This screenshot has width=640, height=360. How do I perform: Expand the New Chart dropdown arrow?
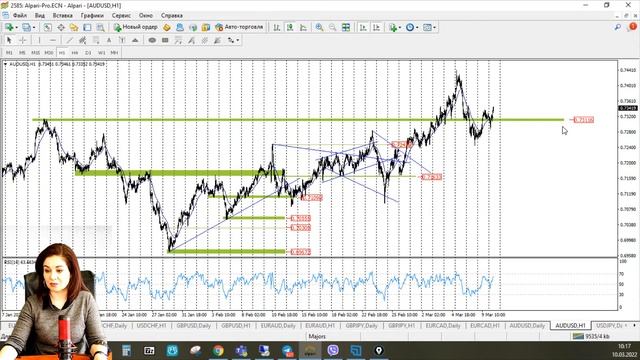click(16, 27)
